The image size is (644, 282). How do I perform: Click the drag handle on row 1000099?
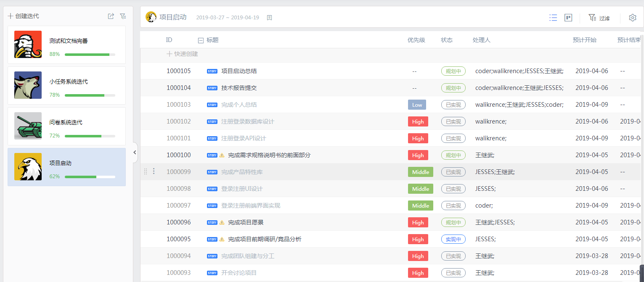(x=146, y=171)
